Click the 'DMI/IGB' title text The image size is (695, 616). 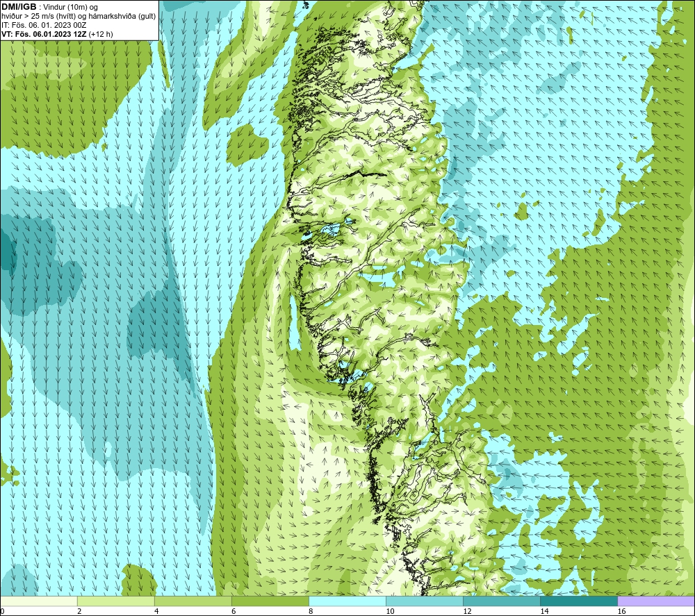tap(19, 7)
